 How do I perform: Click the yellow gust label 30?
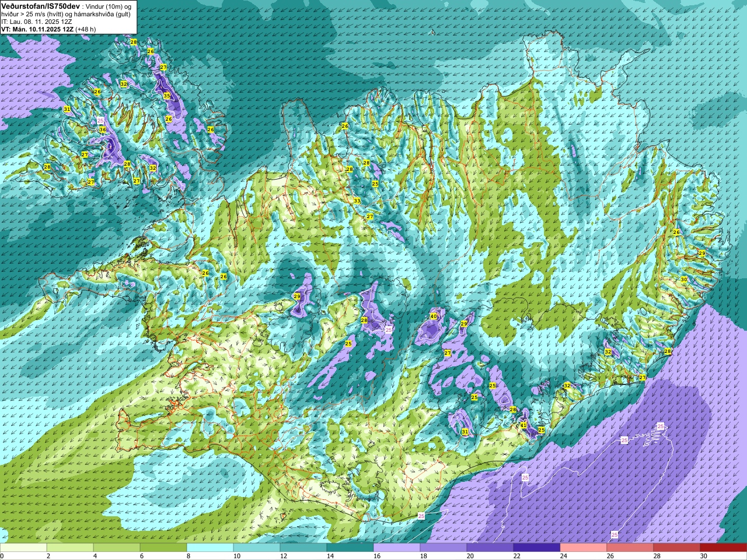[x=683, y=279]
